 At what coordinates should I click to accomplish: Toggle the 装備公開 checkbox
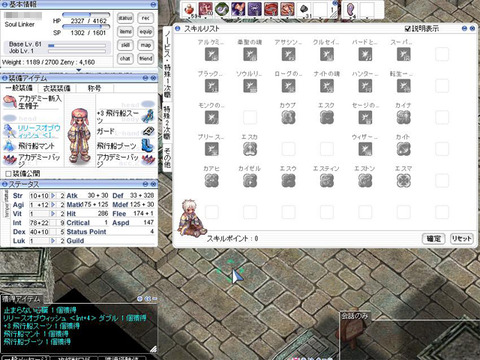click(x=8, y=174)
